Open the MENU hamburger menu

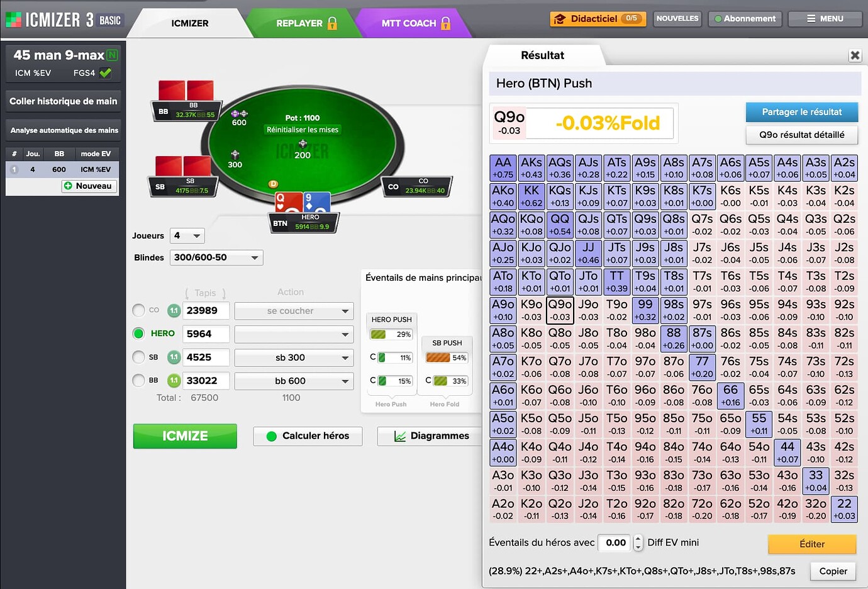(825, 19)
